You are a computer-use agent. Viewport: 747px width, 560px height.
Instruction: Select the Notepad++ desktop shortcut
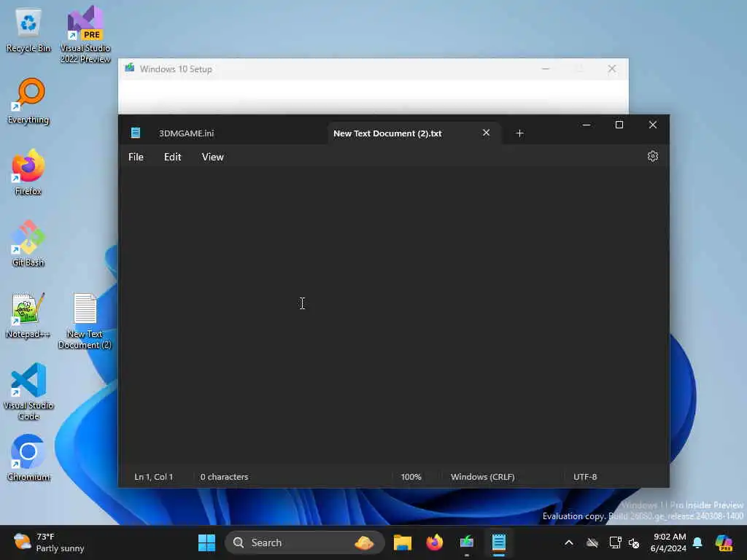28,315
